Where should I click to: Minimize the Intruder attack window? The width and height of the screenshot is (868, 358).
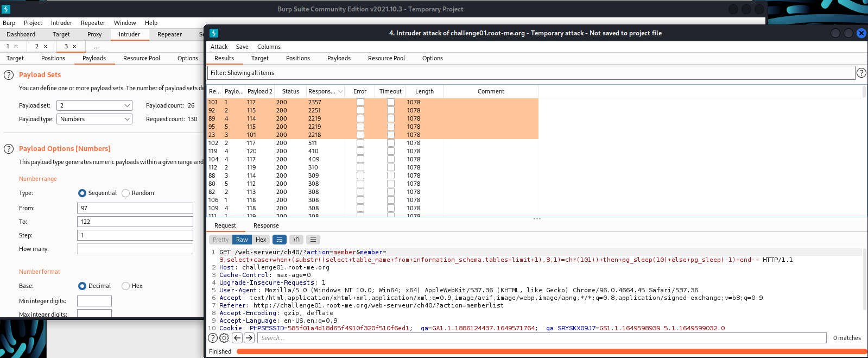click(x=835, y=33)
